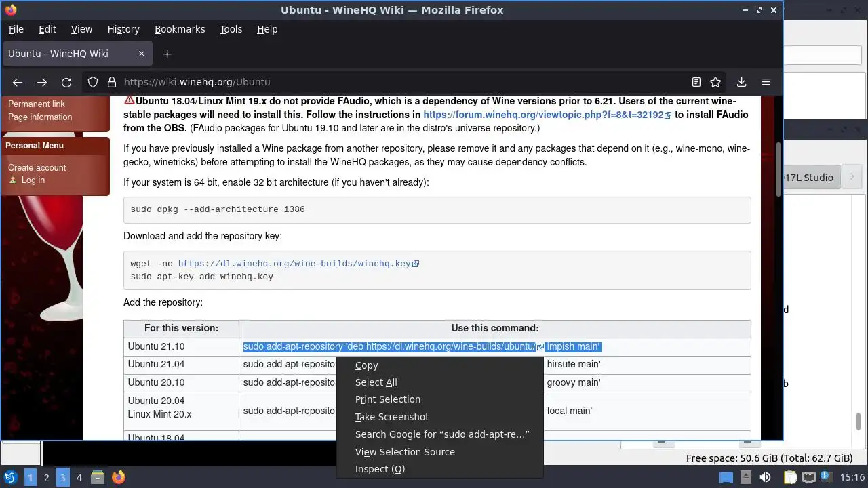
Task: Switch to virtual desktop 3
Action: pos(63,478)
